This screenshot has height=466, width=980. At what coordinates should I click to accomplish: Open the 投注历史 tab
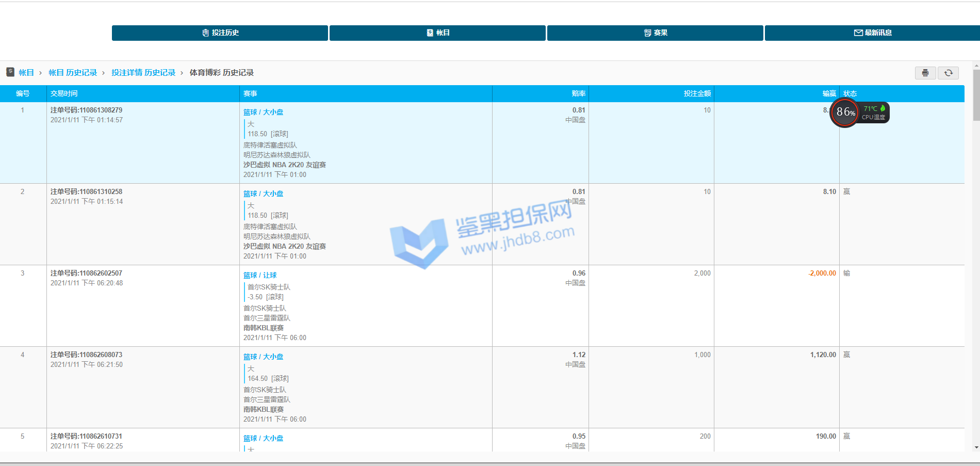pyautogui.click(x=220, y=33)
